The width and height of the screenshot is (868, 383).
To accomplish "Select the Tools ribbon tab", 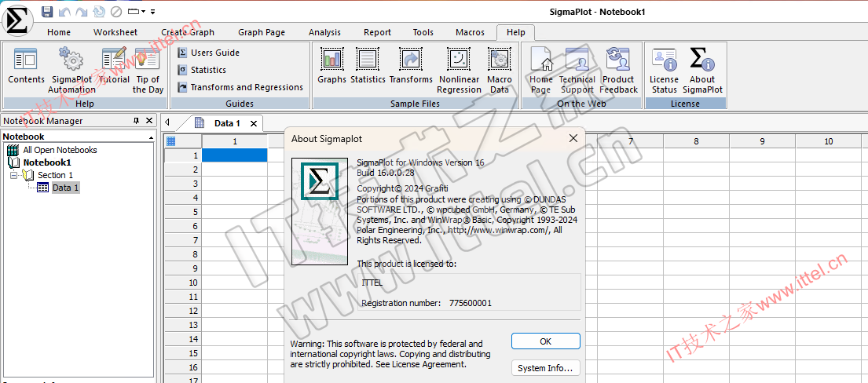I will 423,32.
